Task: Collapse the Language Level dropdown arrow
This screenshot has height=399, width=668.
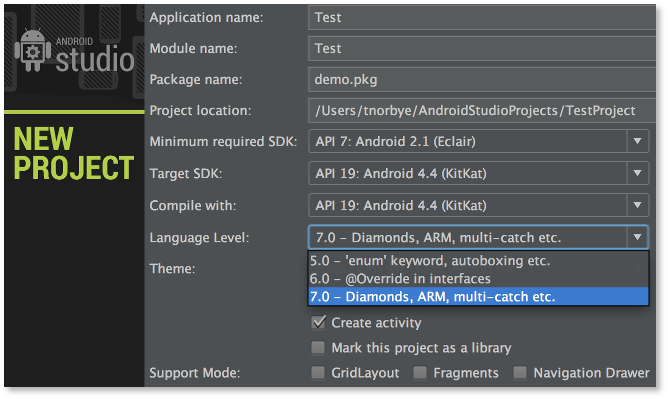Action: click(637, 237)
